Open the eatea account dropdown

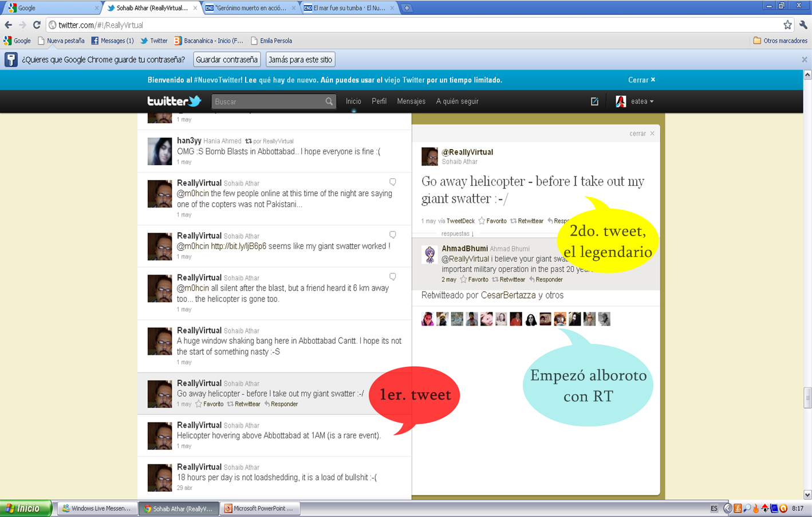(634, 101)
